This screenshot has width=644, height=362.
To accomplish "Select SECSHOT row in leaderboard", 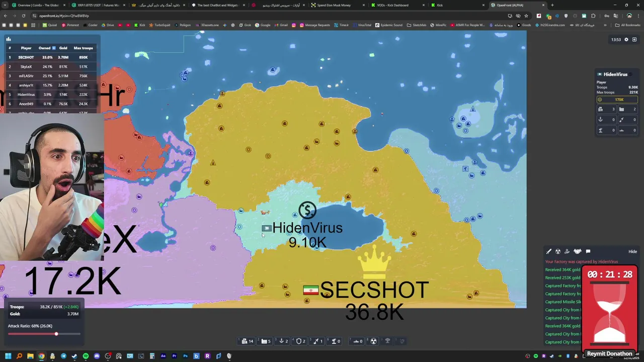I will (x=52, y=57).
